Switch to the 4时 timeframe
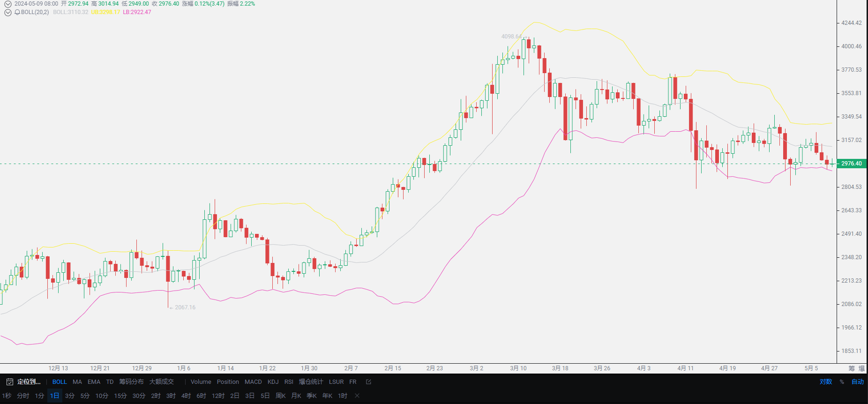 pyautogui.click(x=186, y=396)
